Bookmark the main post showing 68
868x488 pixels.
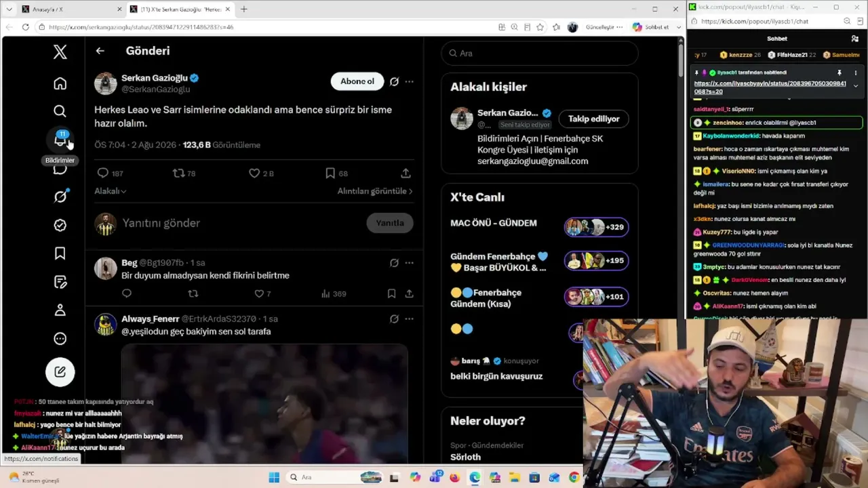click(x=330, y=174)
